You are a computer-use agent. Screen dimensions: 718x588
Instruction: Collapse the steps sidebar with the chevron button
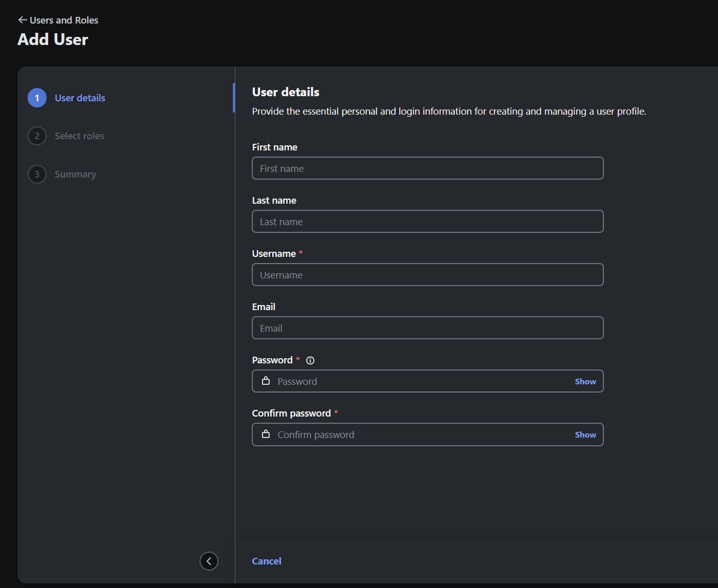point(209,561)
